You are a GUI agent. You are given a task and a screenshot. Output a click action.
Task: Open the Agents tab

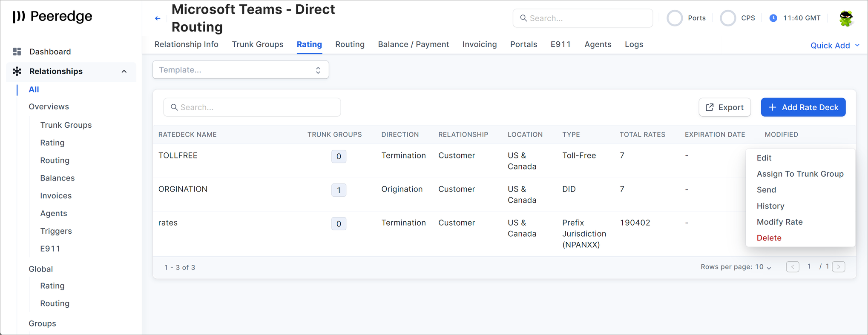click(x=598, y=44)
